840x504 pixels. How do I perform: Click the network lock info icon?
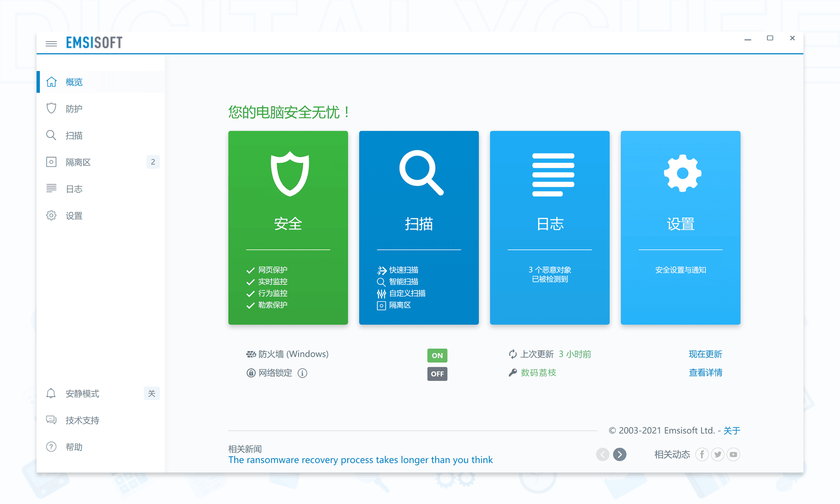[x=302, y=373]
